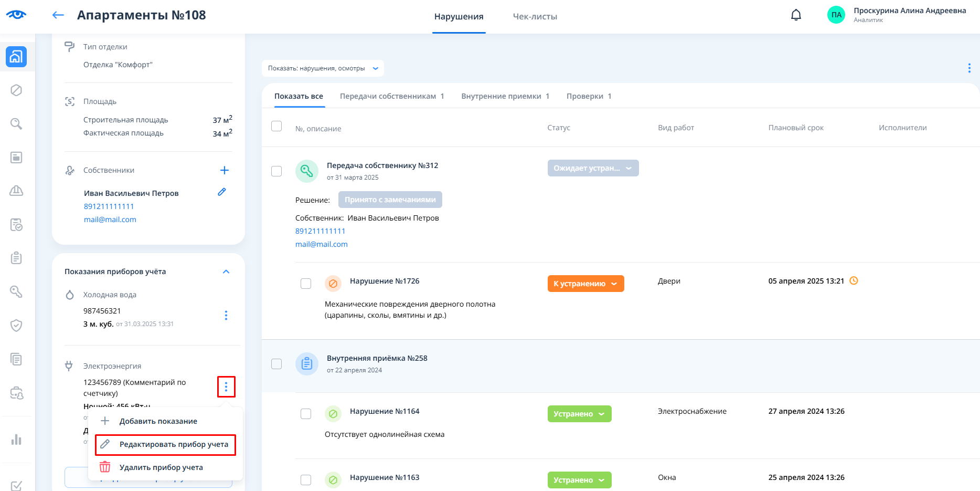Image resolution: width=980 pixels, height=491 pixels.
Task: Open the К устранению status dropdown
Action: click(x=585, y=284)
